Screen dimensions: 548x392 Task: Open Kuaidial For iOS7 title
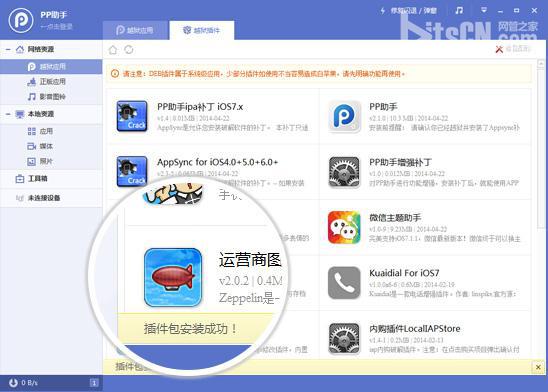[404, 273]
